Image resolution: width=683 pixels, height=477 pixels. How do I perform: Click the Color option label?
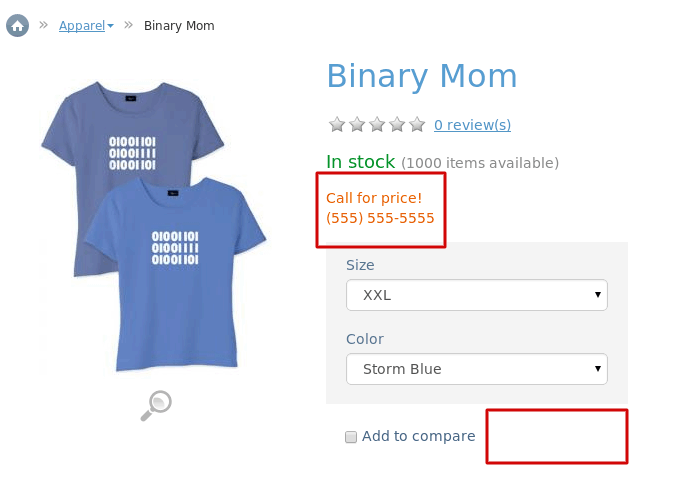click(x=365, y=339)
